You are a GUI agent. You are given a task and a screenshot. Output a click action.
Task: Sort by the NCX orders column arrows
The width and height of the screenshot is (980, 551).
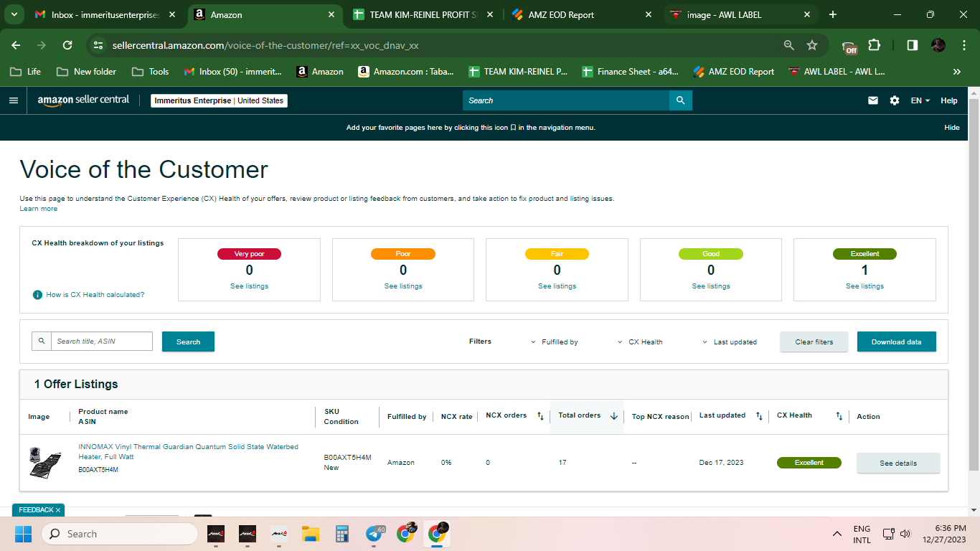click(x=540, y=416)
